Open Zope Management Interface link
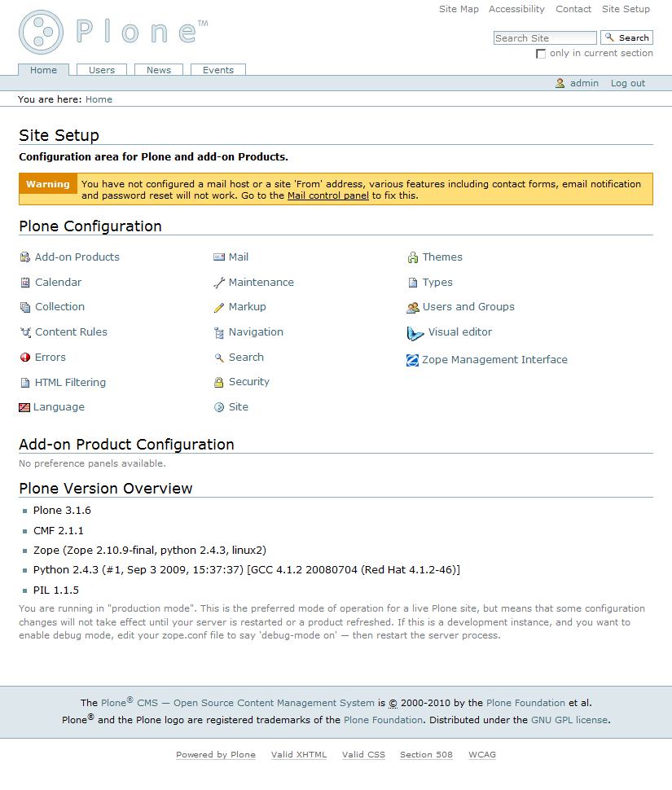This screenshot has width=672, height=790. [494, 360]
